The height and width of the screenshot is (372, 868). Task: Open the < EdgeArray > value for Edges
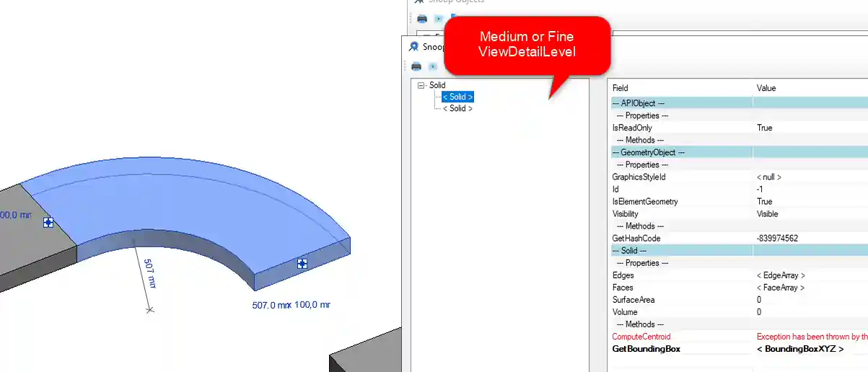780,275
